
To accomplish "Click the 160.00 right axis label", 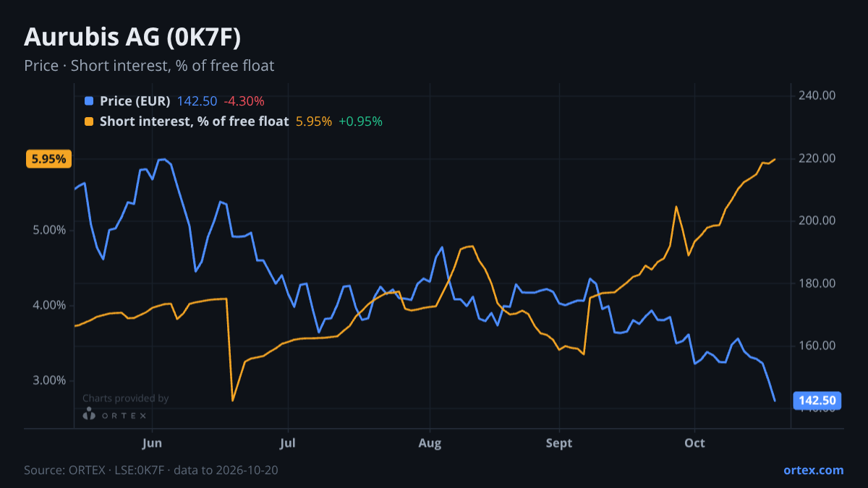I will [818, 346].
